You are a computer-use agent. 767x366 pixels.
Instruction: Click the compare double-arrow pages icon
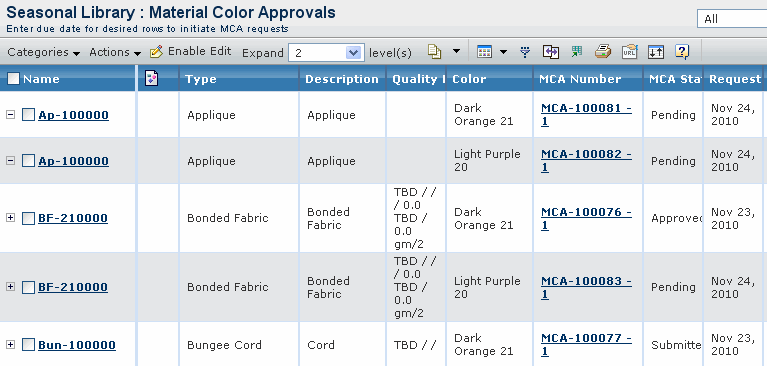[x=551, y=52]
